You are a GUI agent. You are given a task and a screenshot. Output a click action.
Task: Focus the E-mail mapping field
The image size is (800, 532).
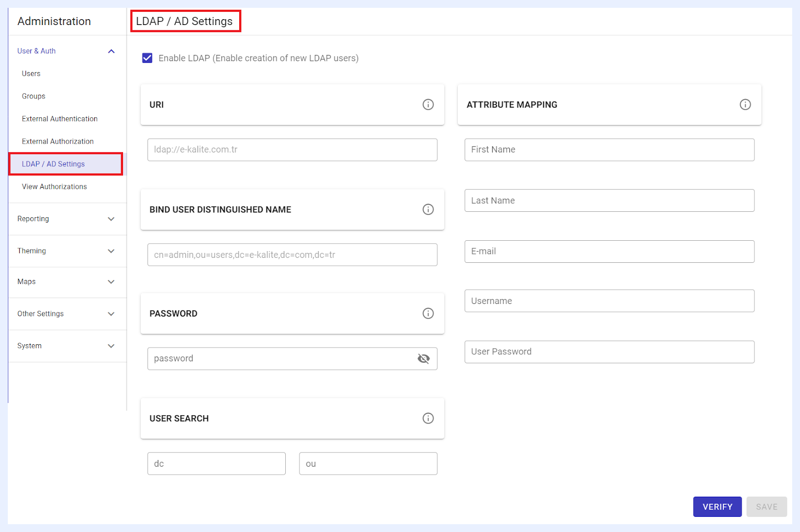pos(609,252)
